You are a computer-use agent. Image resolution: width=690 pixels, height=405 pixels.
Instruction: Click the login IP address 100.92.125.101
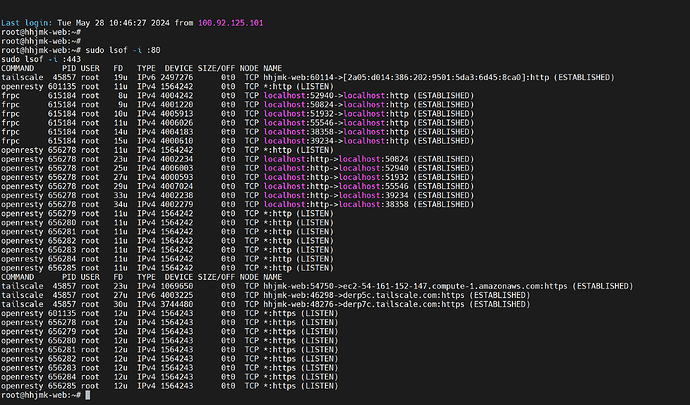click(x=231, y=23)
